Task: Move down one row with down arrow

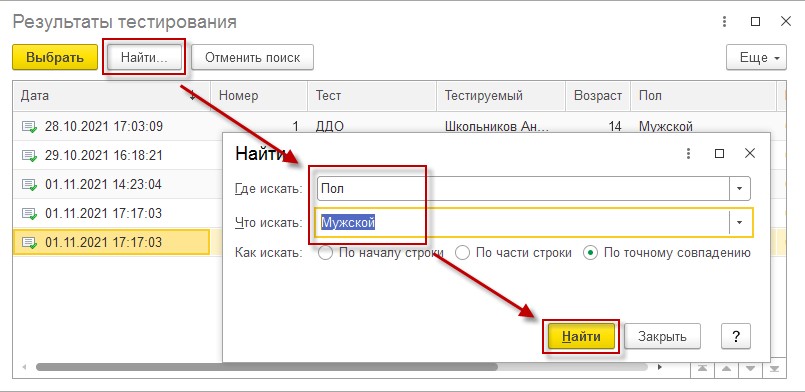Action: coord(751,368)
